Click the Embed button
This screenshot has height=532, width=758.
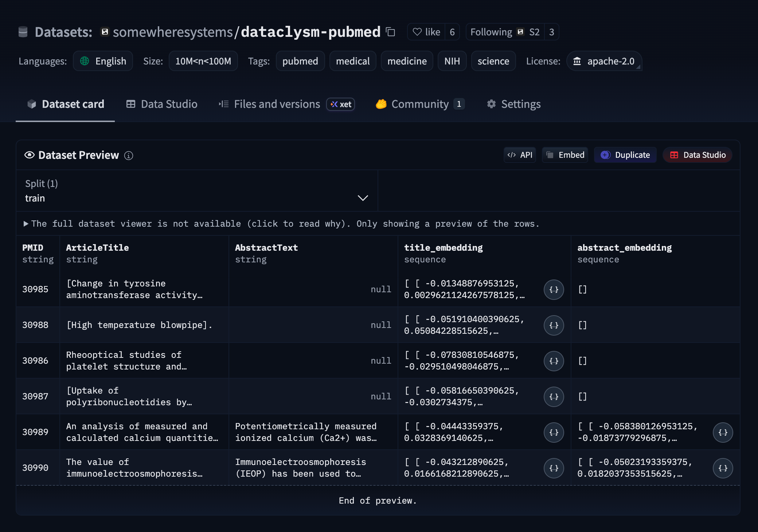point(565,155)
